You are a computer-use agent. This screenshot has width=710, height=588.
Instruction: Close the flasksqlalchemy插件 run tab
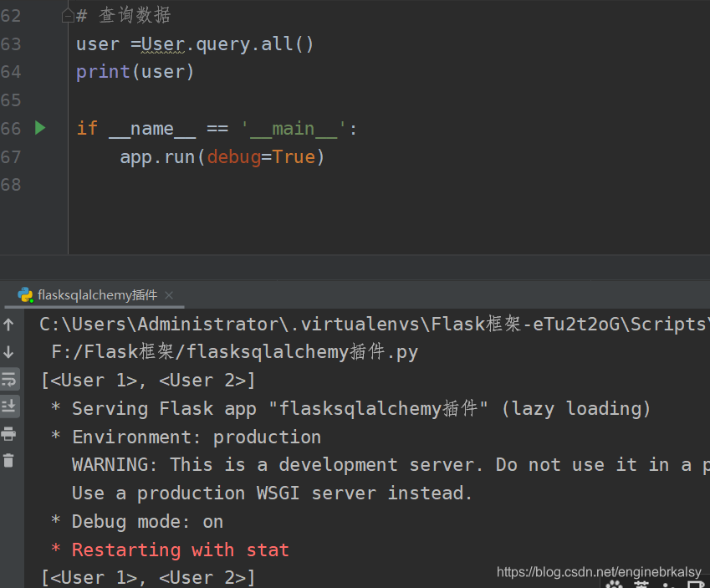pyautogui.click(x=169, y=295)
